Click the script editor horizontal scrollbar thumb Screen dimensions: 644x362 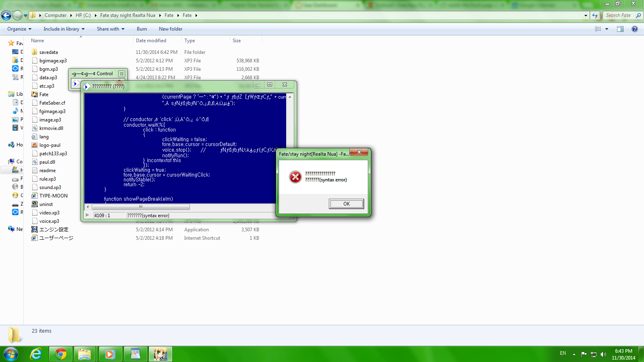(140, 207)
